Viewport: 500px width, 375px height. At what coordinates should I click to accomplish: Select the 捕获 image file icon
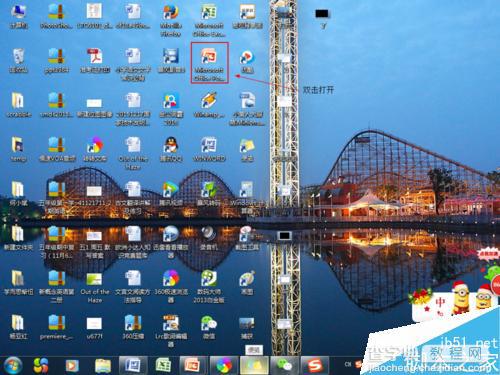[x=247, y=327]
